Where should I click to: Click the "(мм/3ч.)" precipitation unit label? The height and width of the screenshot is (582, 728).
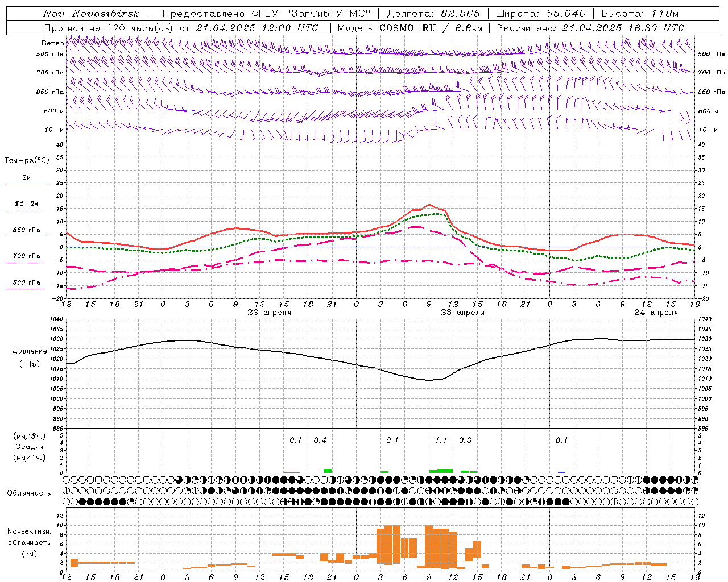[x=30, y=436]
